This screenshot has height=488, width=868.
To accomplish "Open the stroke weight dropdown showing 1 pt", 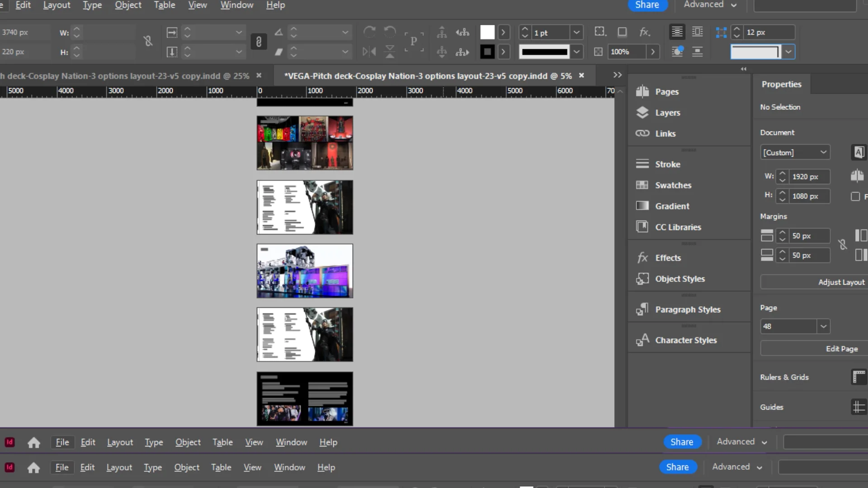I will 576,32.
